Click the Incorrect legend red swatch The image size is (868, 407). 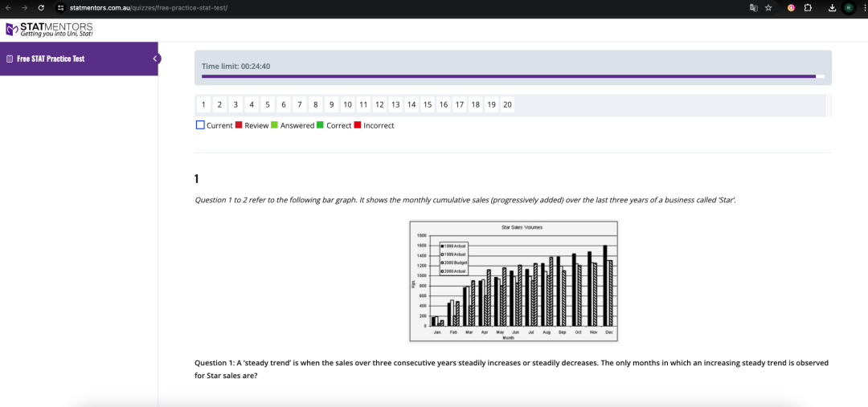pyautogui.click(x=357, y=125)
